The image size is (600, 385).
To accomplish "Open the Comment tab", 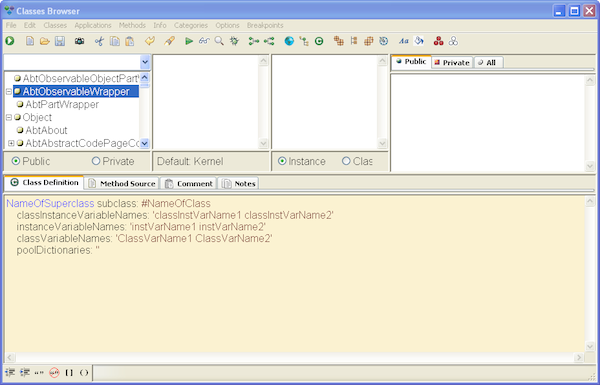I will click(x=189, y=183).
